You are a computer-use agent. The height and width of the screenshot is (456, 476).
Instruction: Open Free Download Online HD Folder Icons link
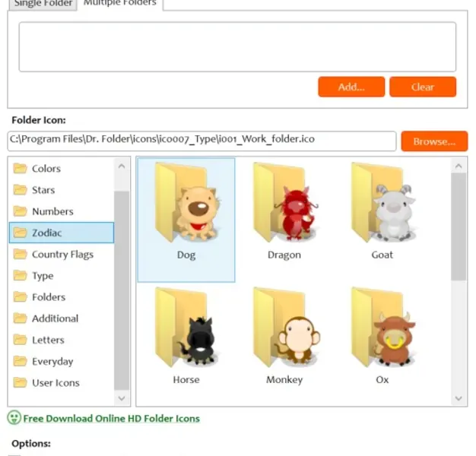click(x=112, y=419)
